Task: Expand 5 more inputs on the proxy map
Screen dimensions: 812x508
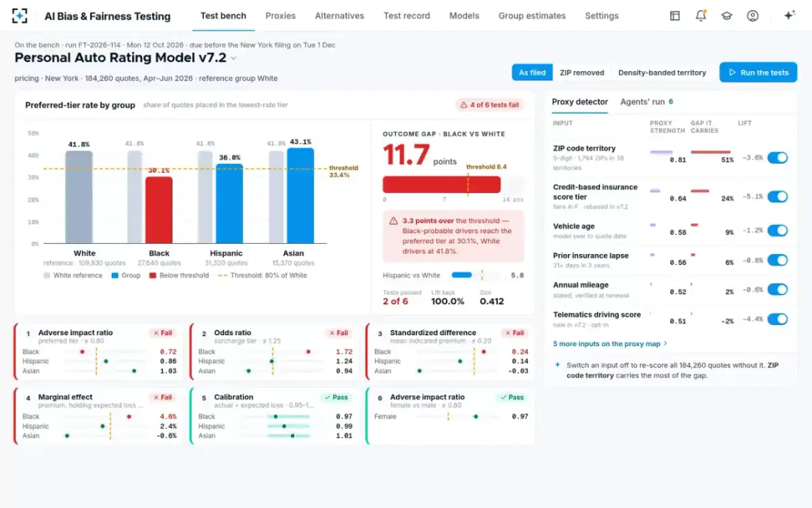Action: [610, 344]
